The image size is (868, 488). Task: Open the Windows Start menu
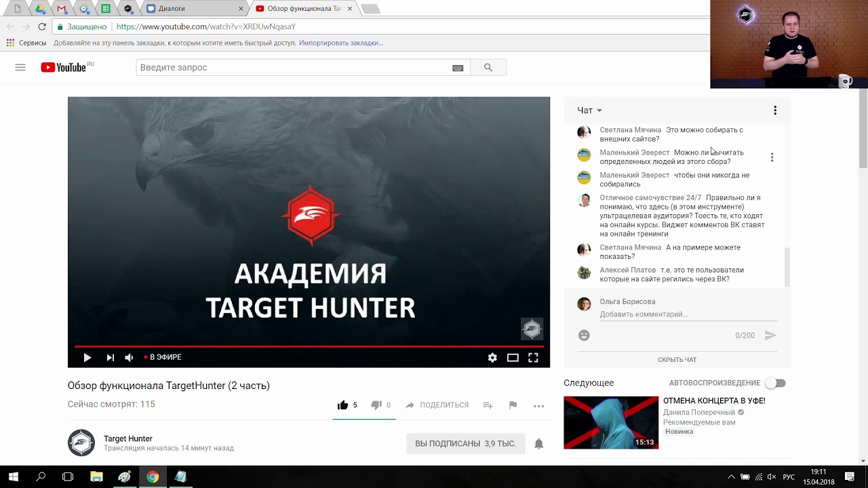14,476
